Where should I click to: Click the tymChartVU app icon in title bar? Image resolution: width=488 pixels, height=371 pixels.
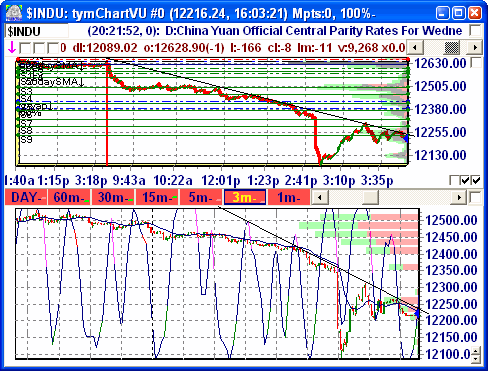point(14,13)
